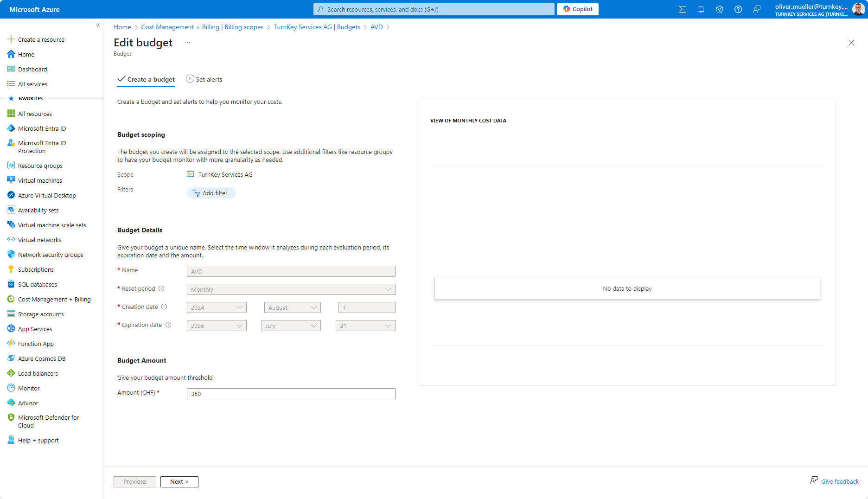Open top bar feedback icon
The width and height of the screenshot is (868, 499).
[757, 9]
